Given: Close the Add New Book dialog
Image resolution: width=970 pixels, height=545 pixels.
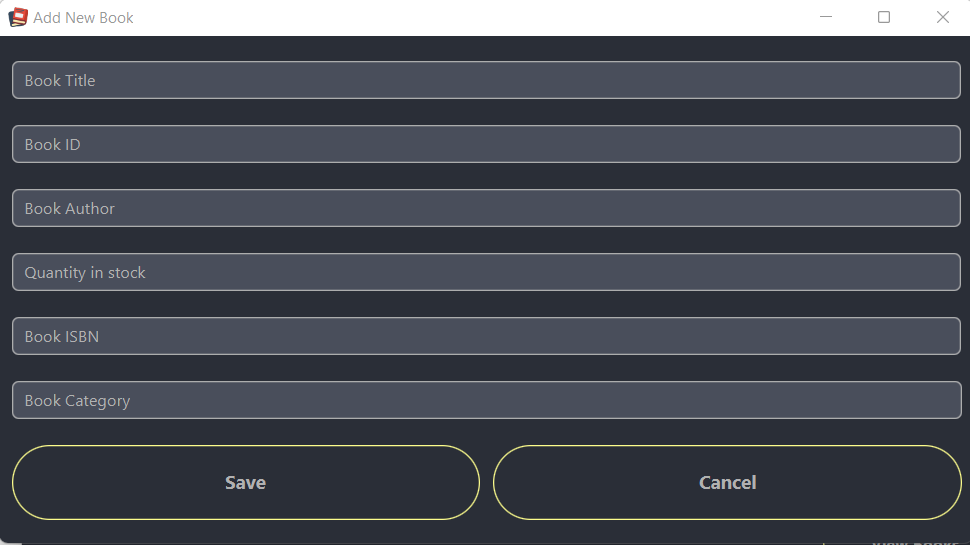Looking at the screenshot, I should 942,17.
